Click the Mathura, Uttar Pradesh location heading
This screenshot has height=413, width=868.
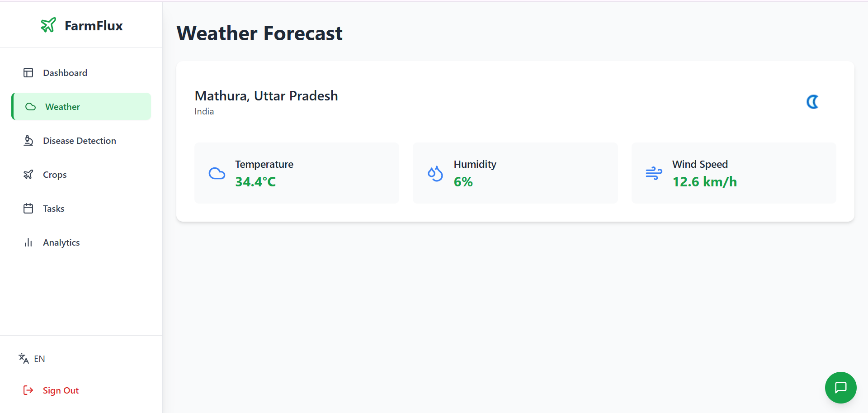266,96
